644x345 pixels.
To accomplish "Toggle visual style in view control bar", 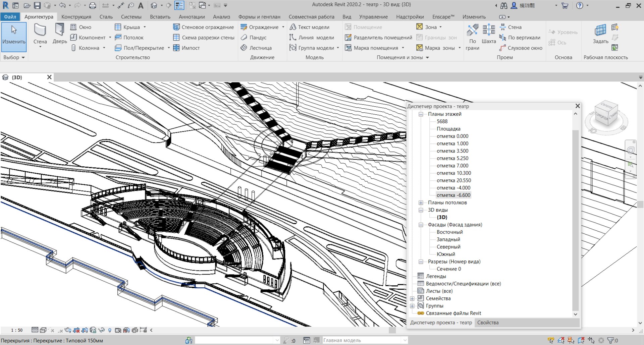I will click(x=43, y=330).
